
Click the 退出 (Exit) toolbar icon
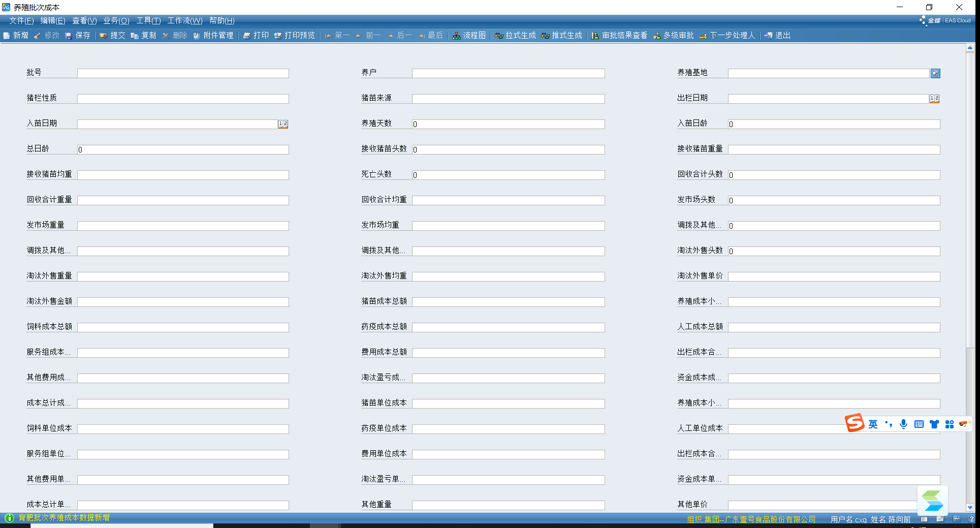(x=769, y=36)
